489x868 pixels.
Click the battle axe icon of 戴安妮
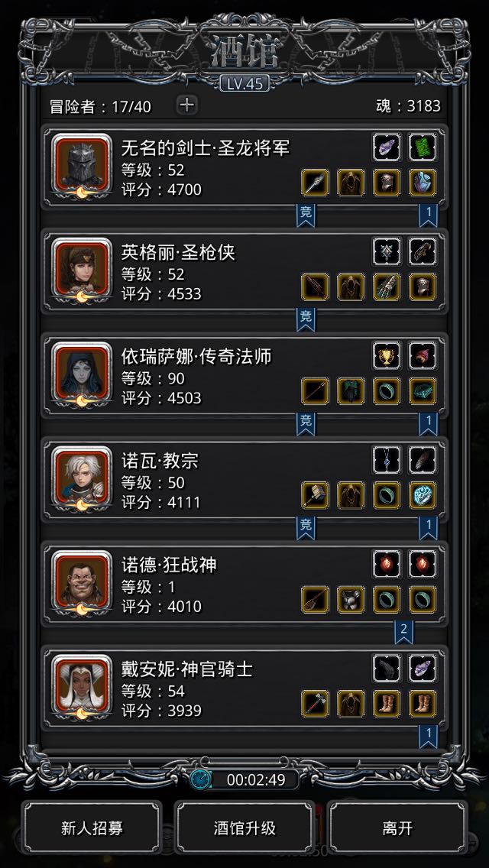click(x=315, y=704)
